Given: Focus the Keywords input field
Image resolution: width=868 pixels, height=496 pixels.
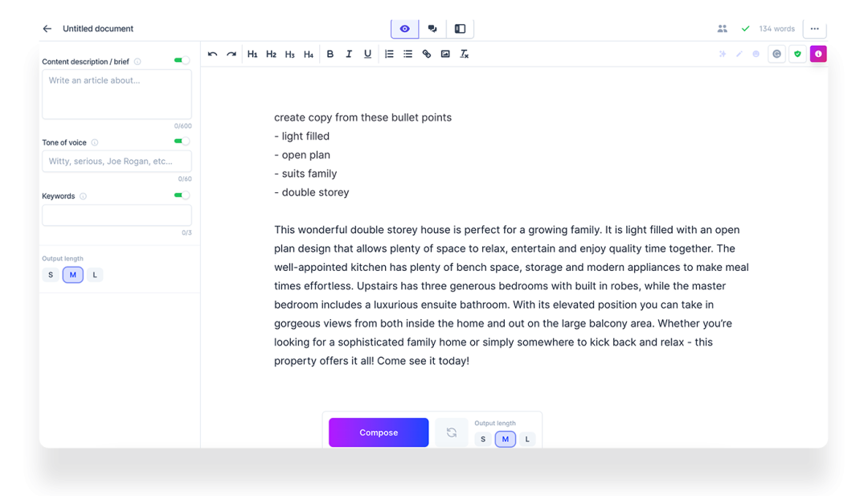Looking at the screenshot, I should coord(117,215).
